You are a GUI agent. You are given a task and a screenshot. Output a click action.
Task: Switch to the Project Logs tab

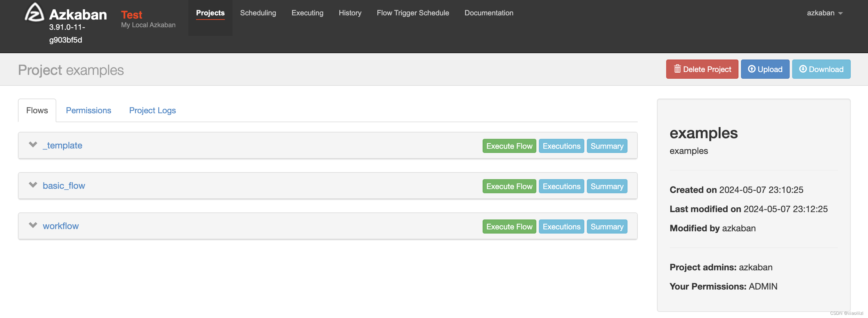152,111
